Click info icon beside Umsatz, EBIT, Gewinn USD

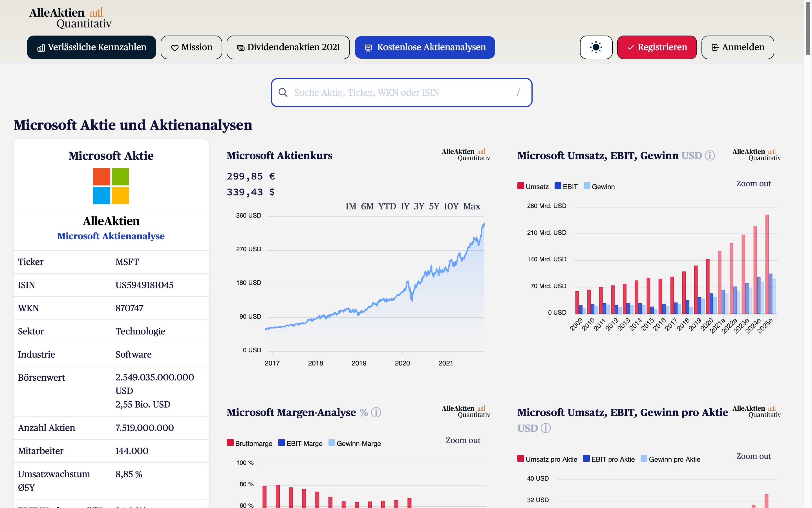(x=710, y=156)
